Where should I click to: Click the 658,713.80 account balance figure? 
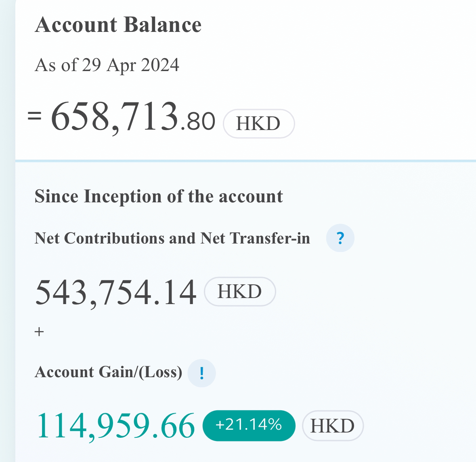(133, 117)
